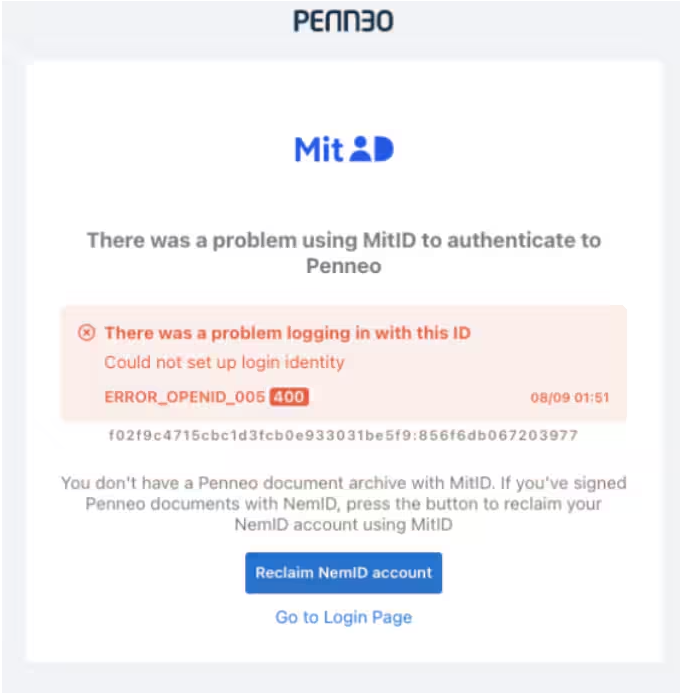Click the "You don't have a Penneo document archive" line
This screenshot has width=683, height=693.
pos(343,483)
